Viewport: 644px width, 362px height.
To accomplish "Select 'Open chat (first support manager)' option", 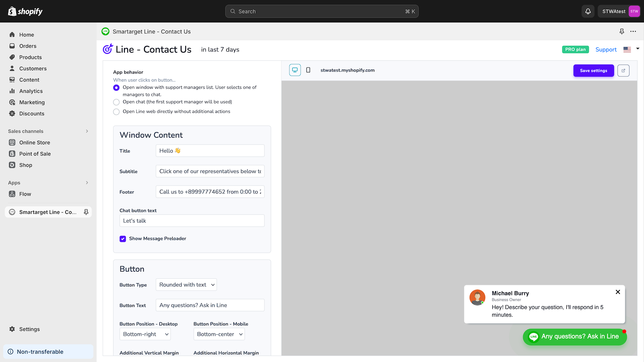I will pyautogui.click(x=116, y=102).
